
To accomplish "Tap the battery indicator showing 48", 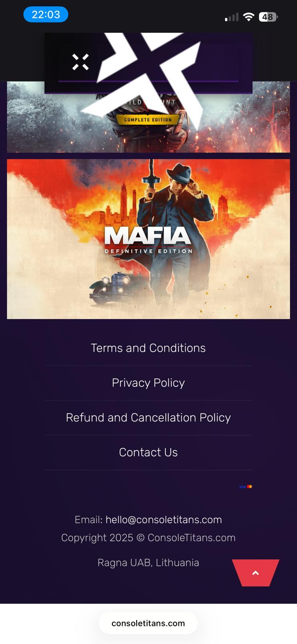I will pos(268,17).
